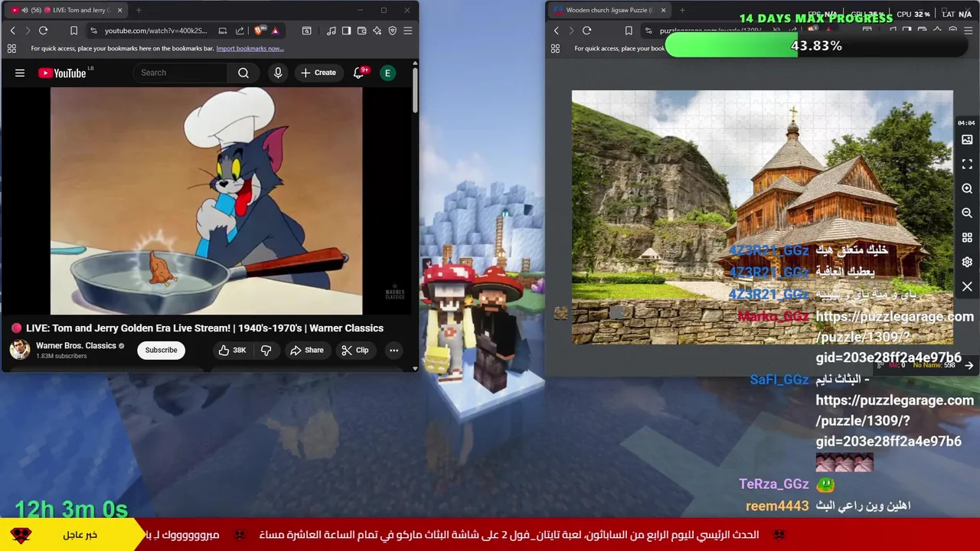980x551 pixels.
Task: Open the apps grid on YouTube bookmarks bar
Action: [11, 48]
